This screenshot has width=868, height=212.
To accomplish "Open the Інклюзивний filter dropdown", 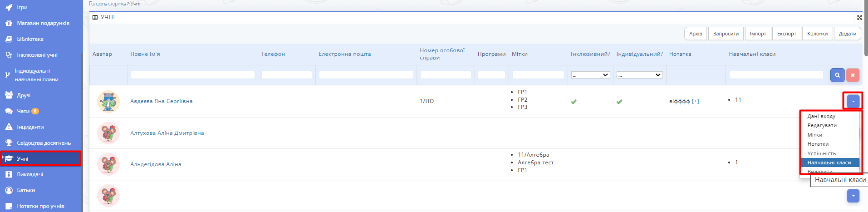I will point(590,75).
